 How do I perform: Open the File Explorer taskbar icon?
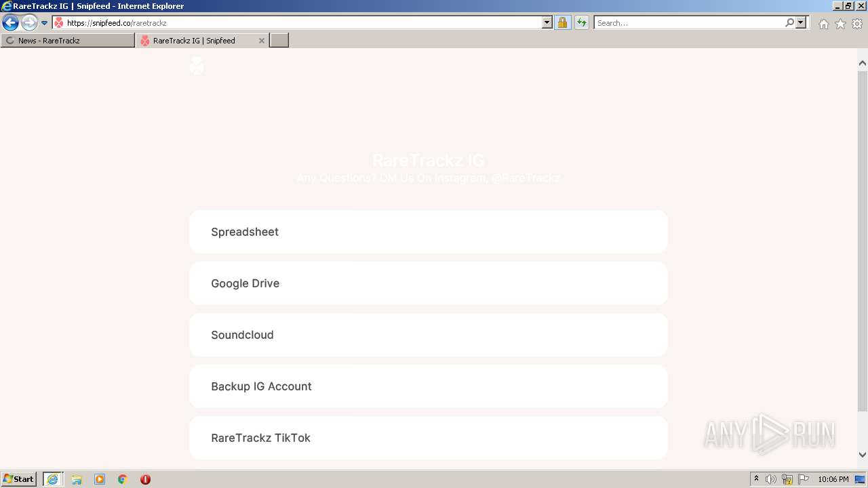click(77, 479)
